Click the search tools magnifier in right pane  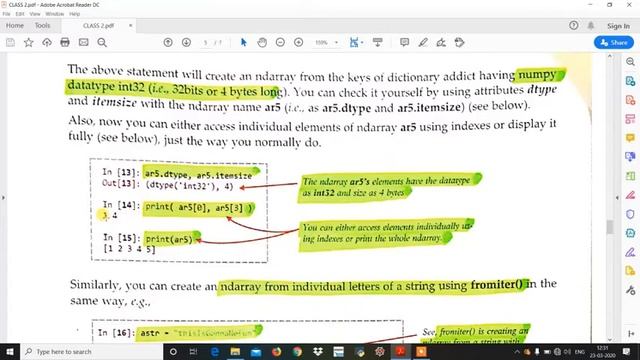coord(630,62)
